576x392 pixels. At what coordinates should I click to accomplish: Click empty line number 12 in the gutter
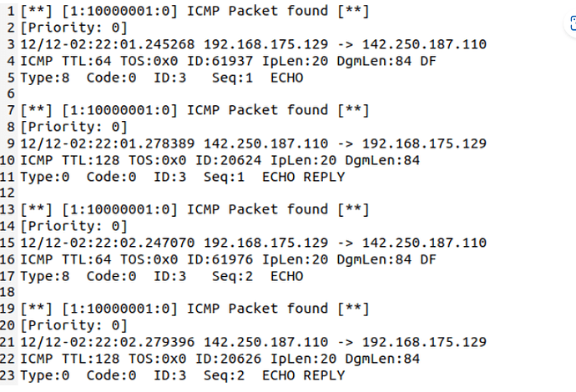tap(8, 193)
